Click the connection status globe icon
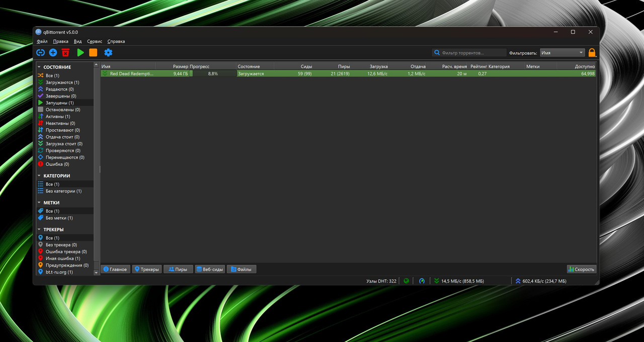 pyautogui.click(x=406, y=281)
